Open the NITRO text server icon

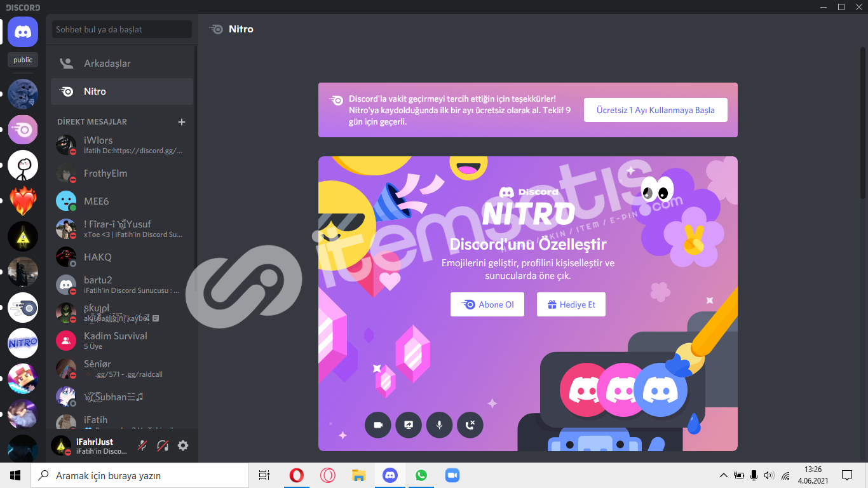coord(23,343)
